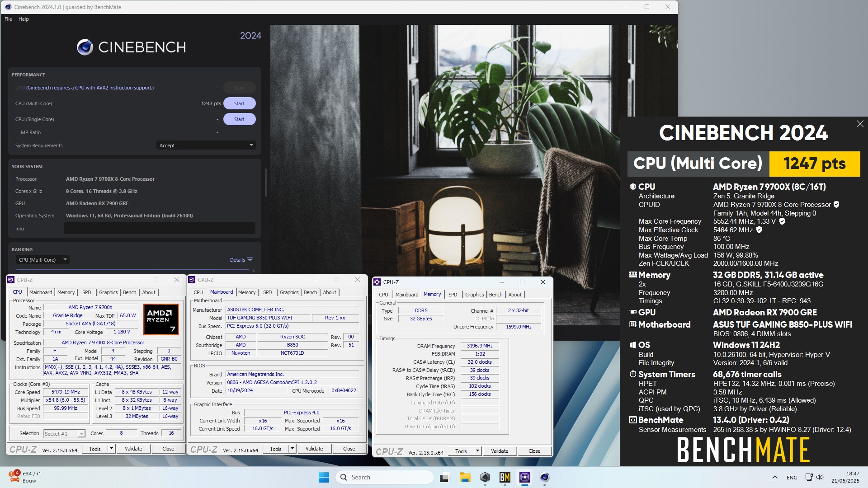The height and width of the screenshot is (488, 868).
Task: Click the CPU chip icon in BenchMate panel
Action: 633,187
